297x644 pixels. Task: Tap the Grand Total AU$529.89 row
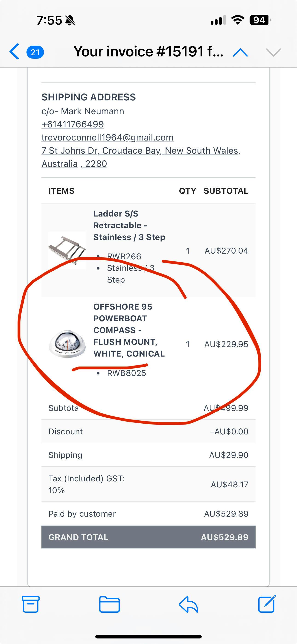pos(148,537)
